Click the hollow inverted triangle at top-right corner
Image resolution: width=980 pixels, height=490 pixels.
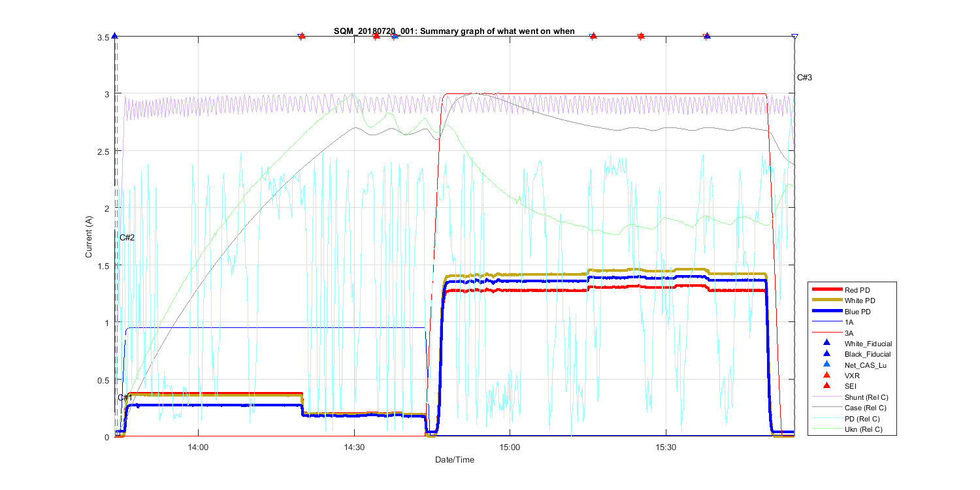click(x=794, y=37)
